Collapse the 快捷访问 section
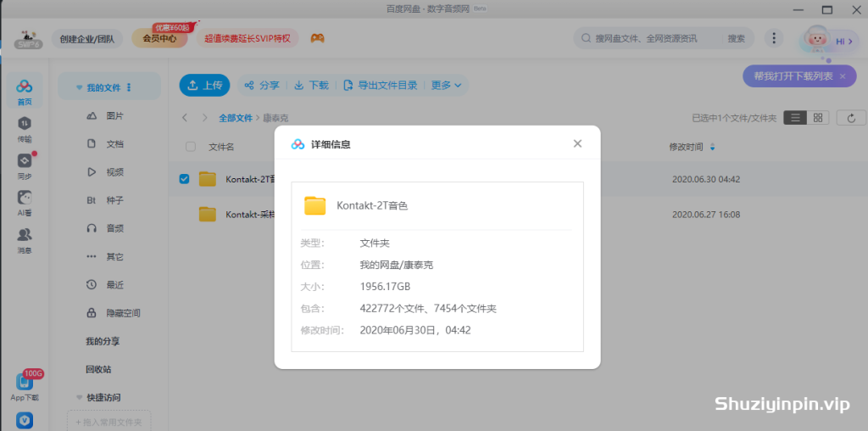This screenshot has width=868, height=431. pyautogui.click(x=79, y=397)
